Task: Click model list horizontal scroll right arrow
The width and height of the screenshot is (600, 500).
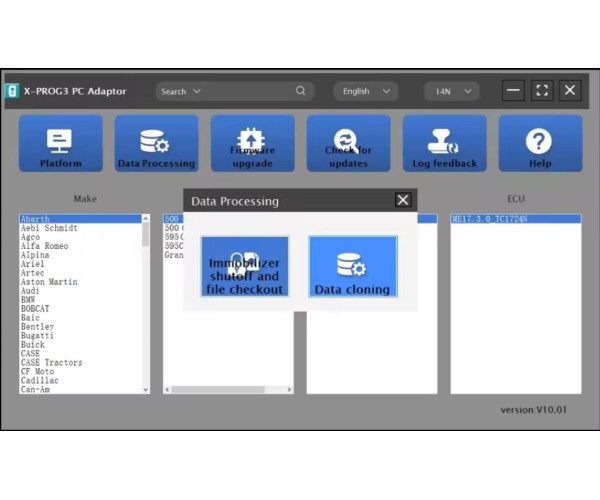Action: 289,390
